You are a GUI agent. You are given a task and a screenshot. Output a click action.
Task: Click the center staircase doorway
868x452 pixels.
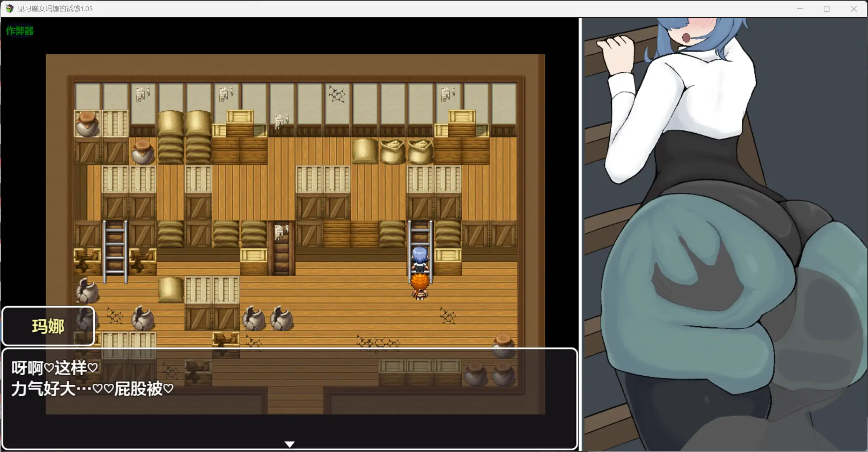282,248
